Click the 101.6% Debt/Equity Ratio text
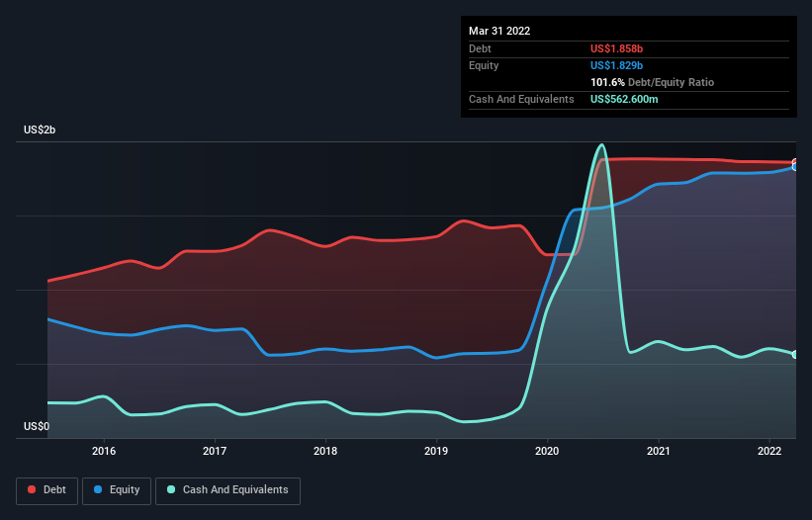The width and height of the screenshot is (812, 520). [652, 82]
